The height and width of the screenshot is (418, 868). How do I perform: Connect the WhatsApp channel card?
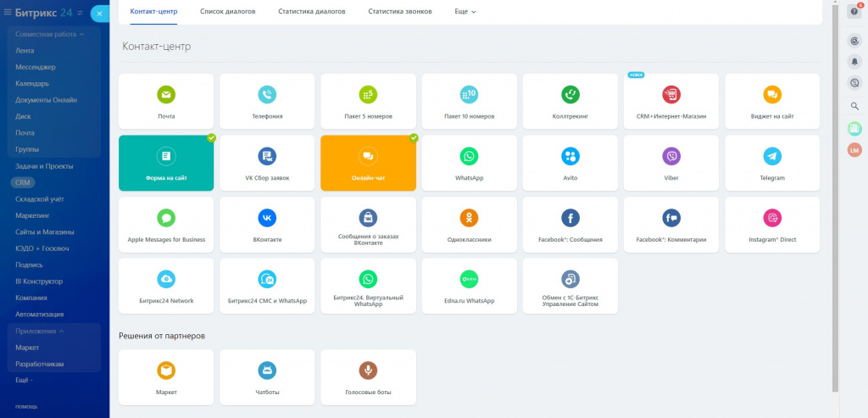(469, 164)
